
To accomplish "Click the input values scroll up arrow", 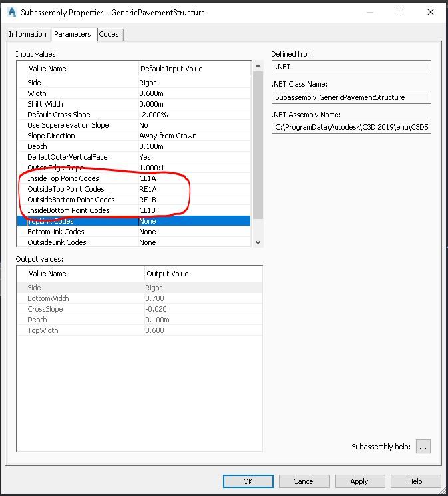I will click(x=258, y=66).
